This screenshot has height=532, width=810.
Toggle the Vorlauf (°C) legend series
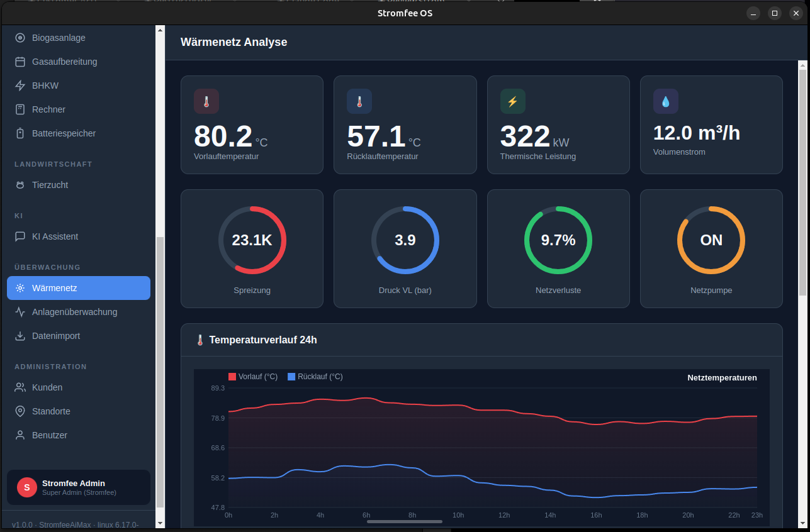point(253,377)
